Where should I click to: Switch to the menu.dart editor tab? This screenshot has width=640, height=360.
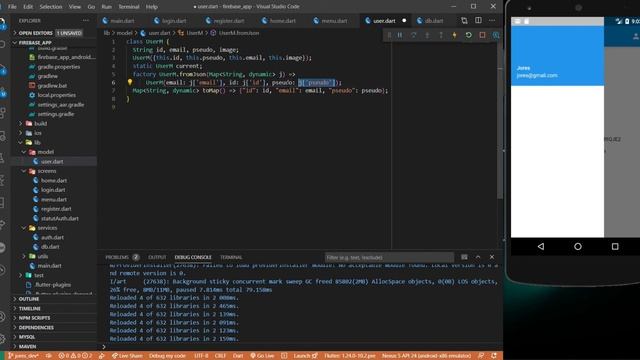pos(334,20)
